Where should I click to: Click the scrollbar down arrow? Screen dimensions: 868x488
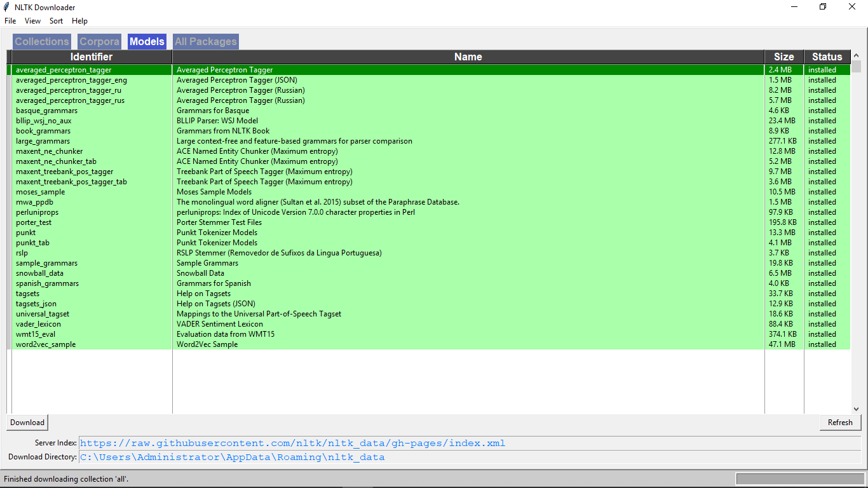click(856, 409)
